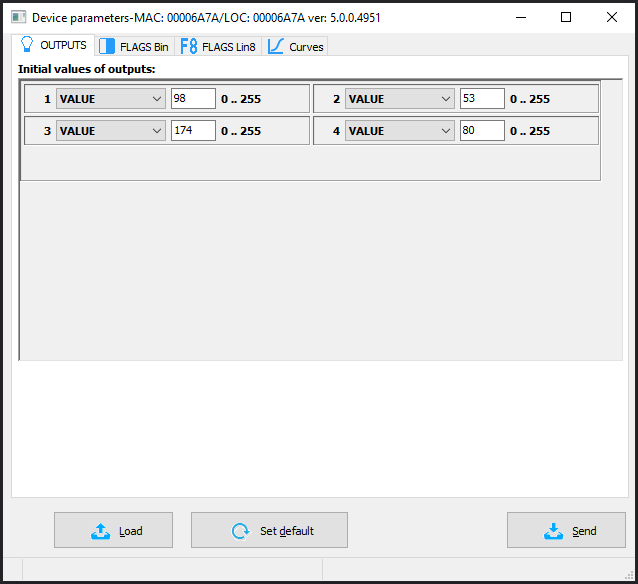This screenshot has width=638, height=584.
Task: Open the FLAGS Bin tab
Action: (135, 46)
